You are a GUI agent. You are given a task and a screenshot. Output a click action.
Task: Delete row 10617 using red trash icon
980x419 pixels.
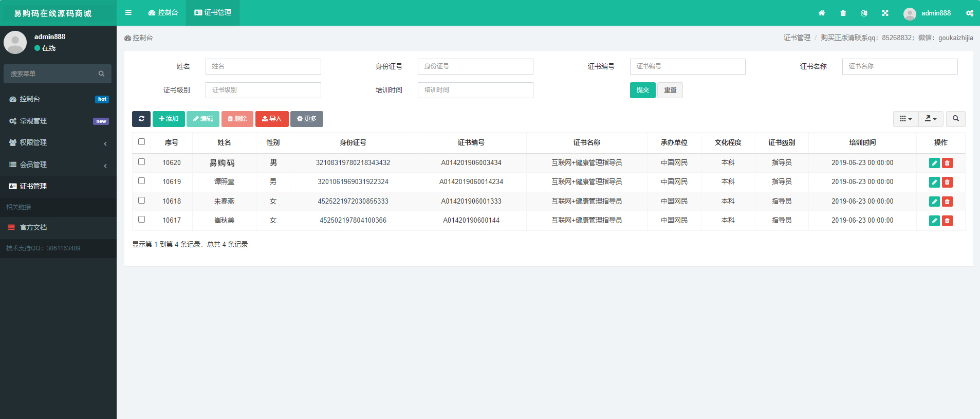click(947, 221)
